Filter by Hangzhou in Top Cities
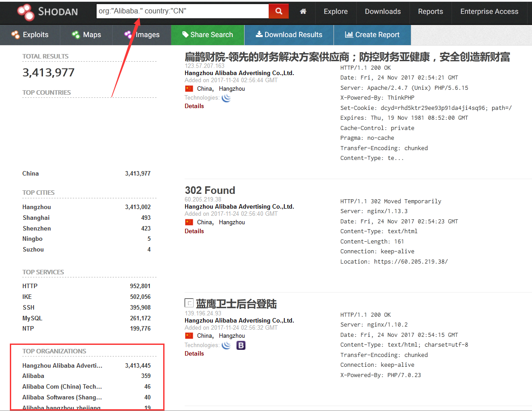This screenshot has height=411, width=532. coord(37,207)
